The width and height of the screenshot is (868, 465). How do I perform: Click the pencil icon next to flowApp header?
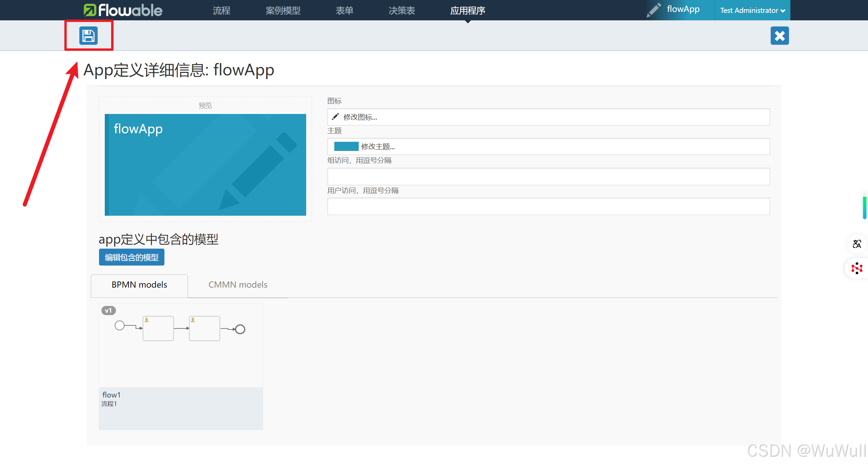[x=653, y=10]
